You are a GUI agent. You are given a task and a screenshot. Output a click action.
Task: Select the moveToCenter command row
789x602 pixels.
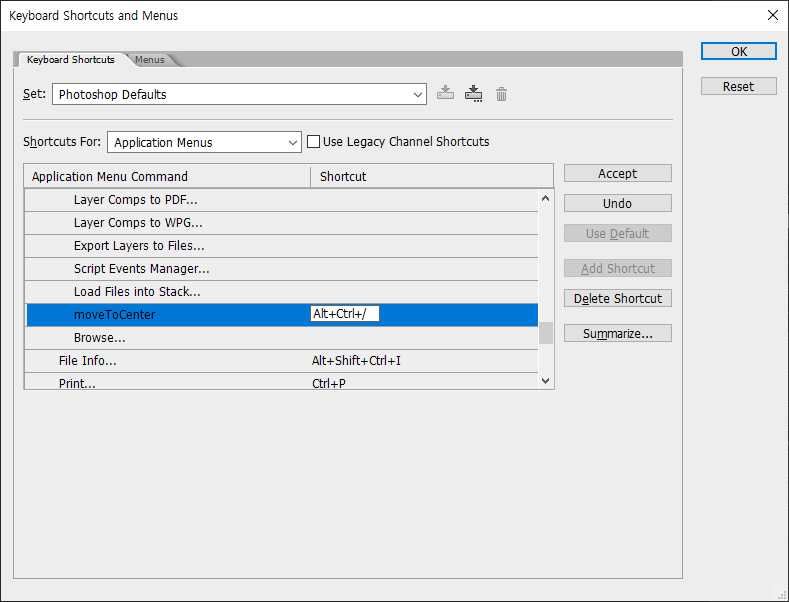282,315
